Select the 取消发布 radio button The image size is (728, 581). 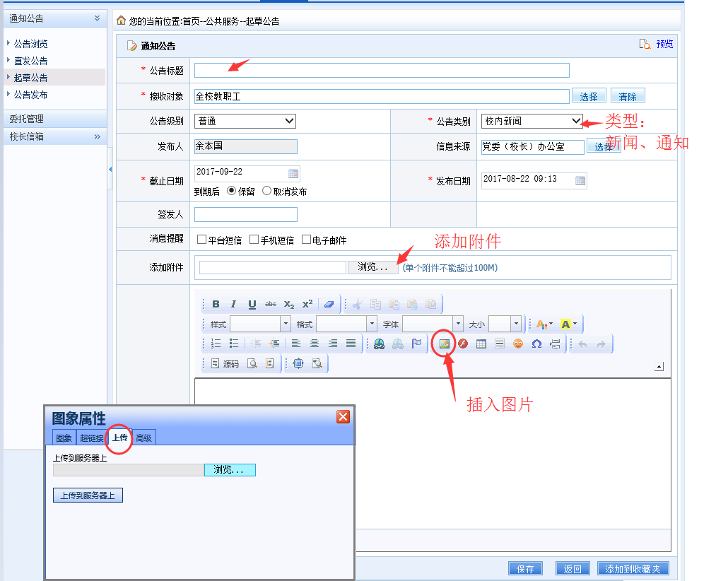click(266, 191)
